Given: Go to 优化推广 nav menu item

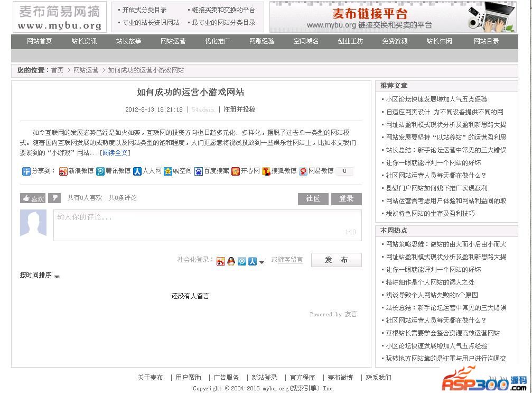Looking at the screenshot, I should coord(217,41).
